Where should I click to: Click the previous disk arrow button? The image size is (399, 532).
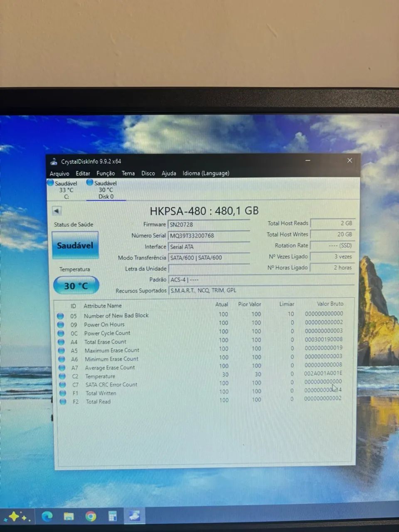57,211
